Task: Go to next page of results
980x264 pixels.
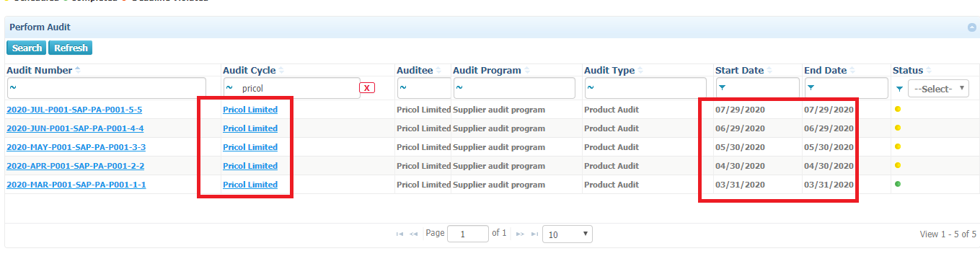Action: pos(520,234)
